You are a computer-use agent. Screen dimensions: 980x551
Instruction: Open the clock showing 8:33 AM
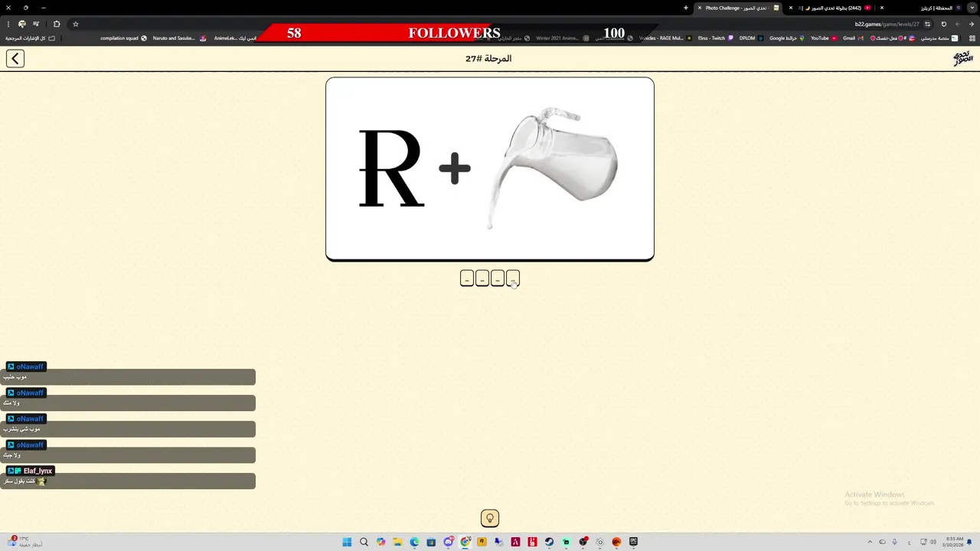coord(954,542)
